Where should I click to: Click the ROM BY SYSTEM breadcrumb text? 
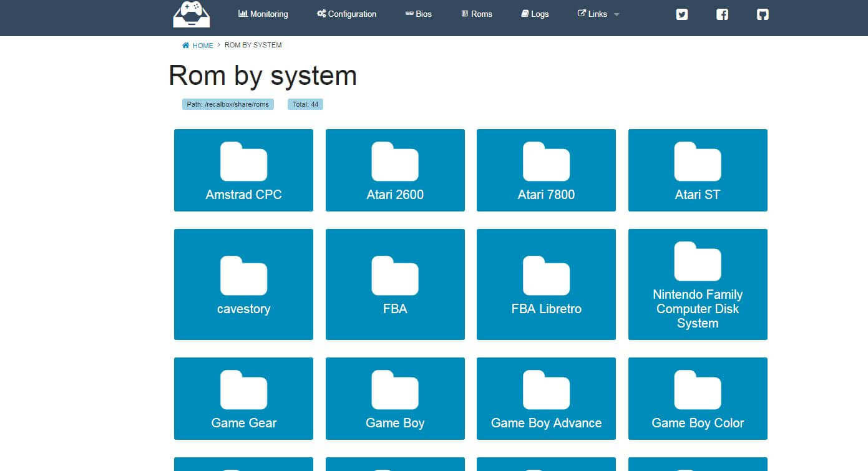[253, 45]
